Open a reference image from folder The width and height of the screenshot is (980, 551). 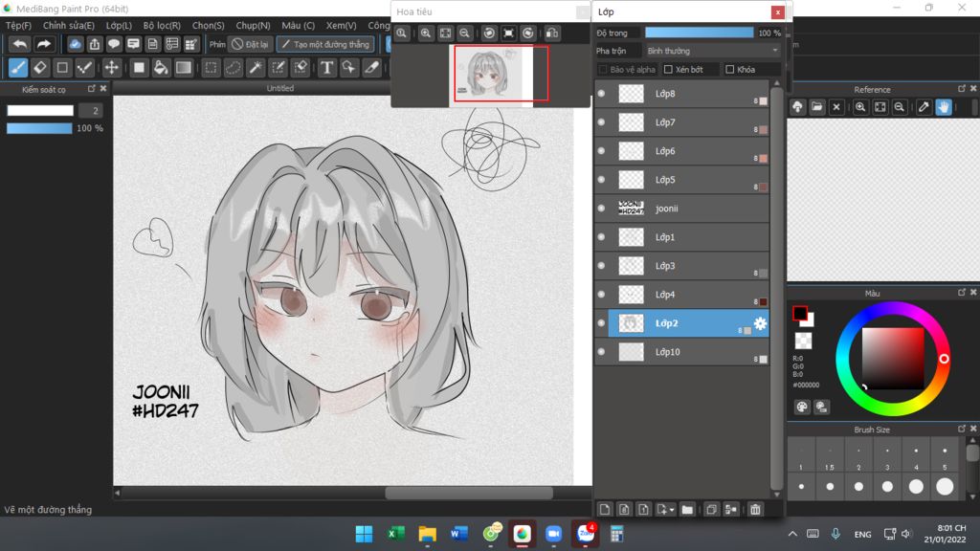pyautogui.click(x=817, y=107)
